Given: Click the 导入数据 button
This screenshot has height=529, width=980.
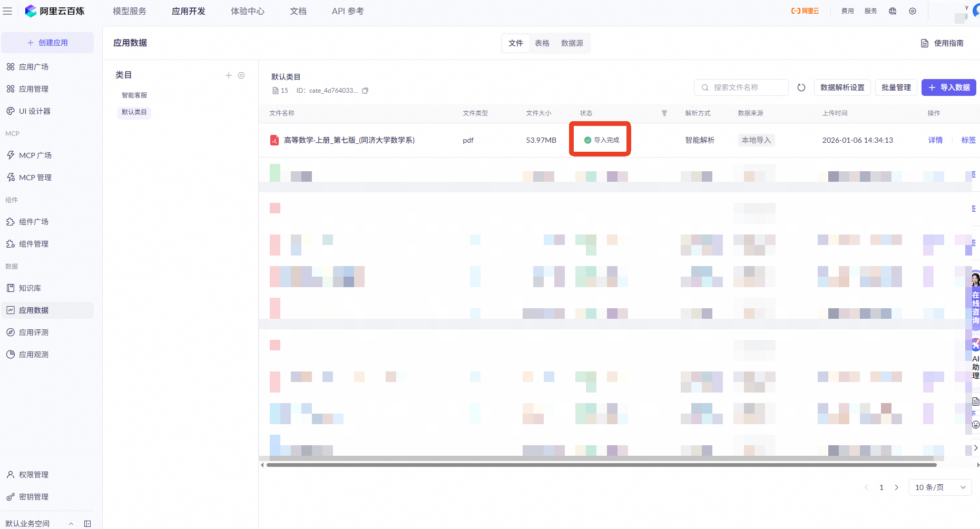Looking at the screenshot, I should (949, 87).
